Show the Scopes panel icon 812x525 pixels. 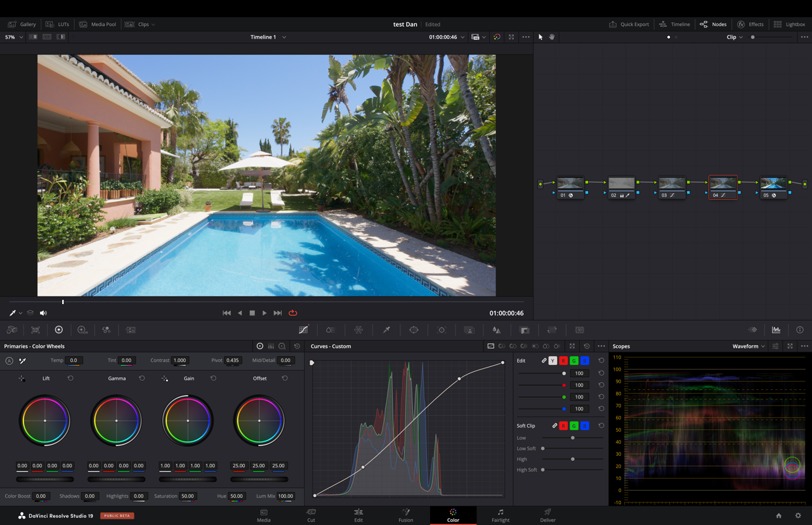point(776,330)
